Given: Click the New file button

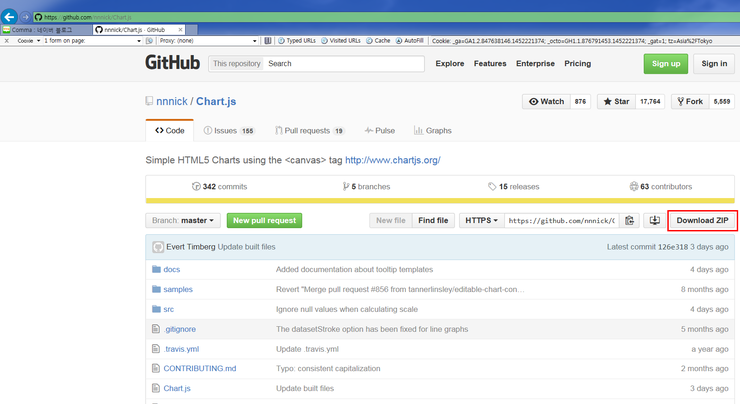Looking at the screenshot, I should point(391,220).
